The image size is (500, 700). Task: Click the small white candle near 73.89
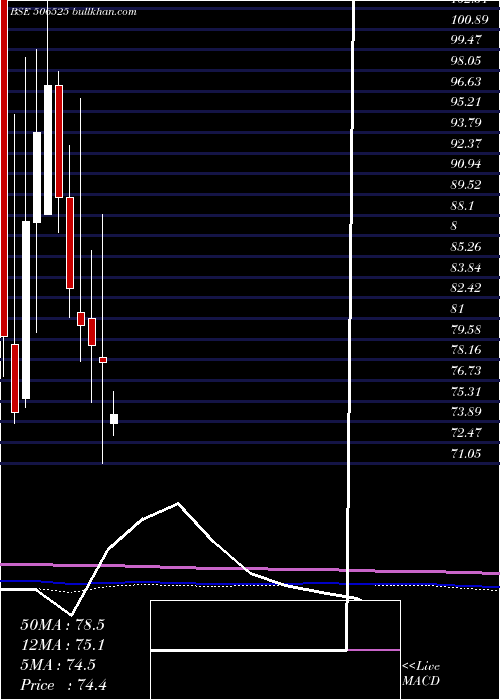114,419
